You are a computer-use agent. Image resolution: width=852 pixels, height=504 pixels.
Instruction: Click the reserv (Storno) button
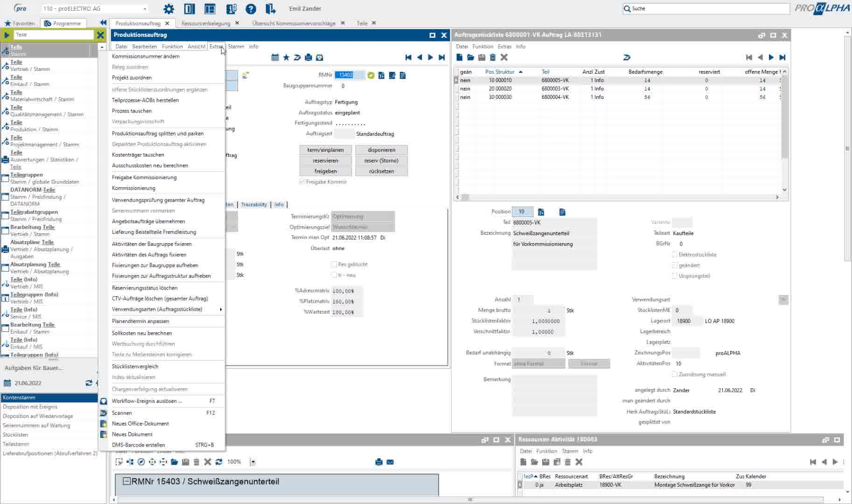(x=381, y=161)
